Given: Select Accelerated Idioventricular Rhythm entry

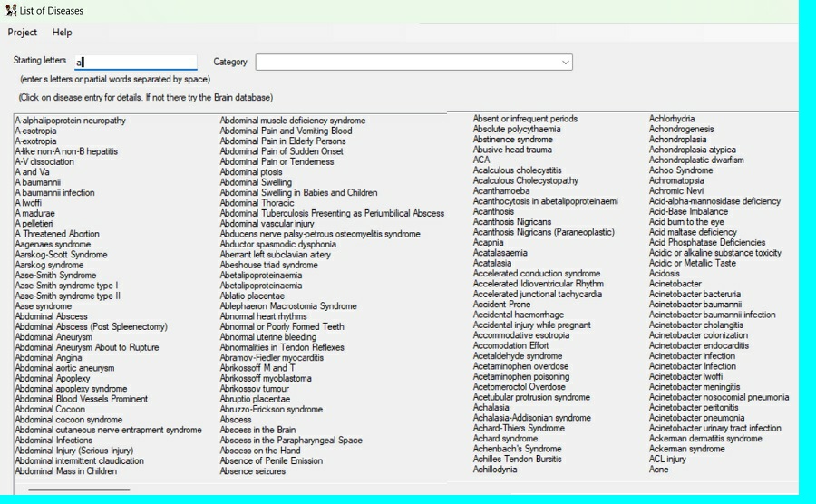Looking at the screenshot, I should (538, 284).
